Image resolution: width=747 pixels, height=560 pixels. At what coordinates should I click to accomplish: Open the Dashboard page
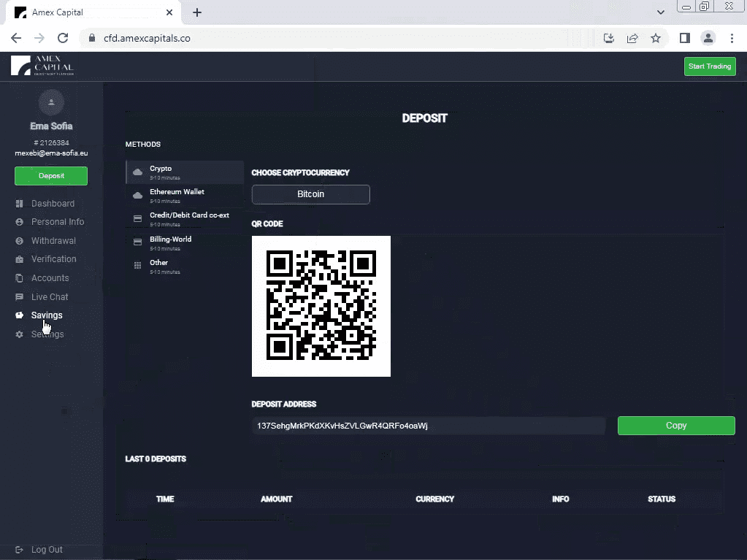53,204
